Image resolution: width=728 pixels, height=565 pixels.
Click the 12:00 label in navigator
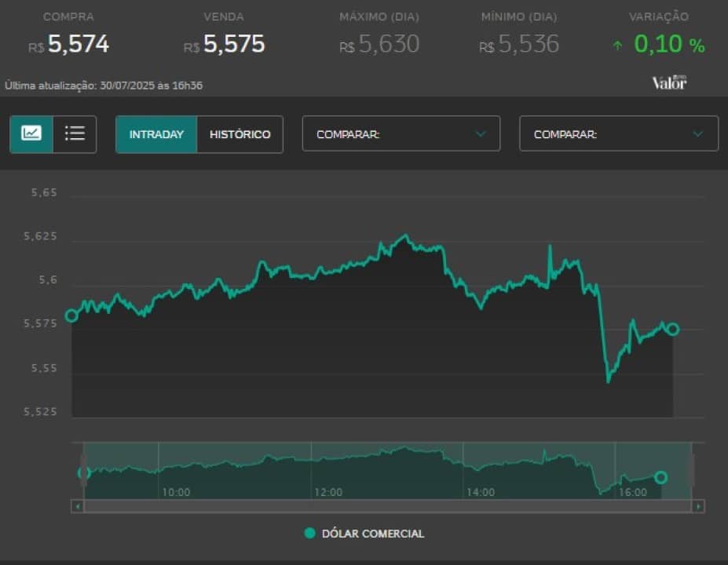(328, 492)
